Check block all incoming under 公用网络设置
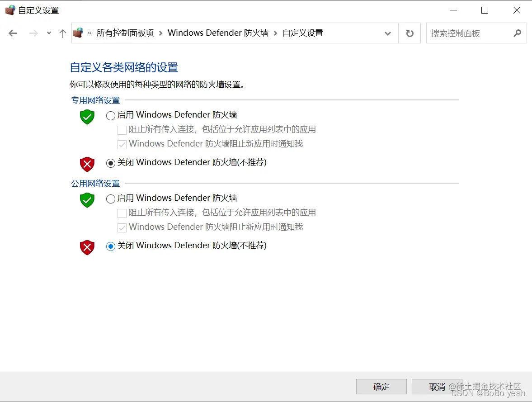This screenshot has width=532, height=402. [122, 213]
